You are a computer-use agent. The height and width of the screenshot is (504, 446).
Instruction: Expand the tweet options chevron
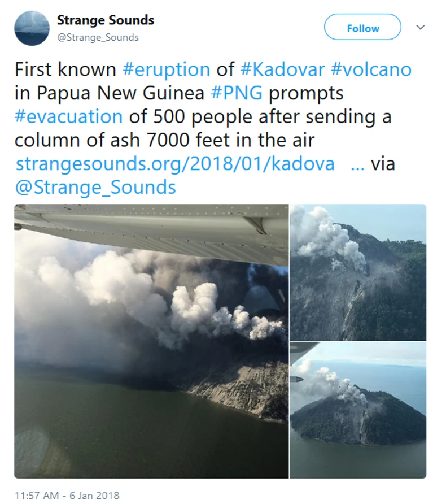coord(420,27)
